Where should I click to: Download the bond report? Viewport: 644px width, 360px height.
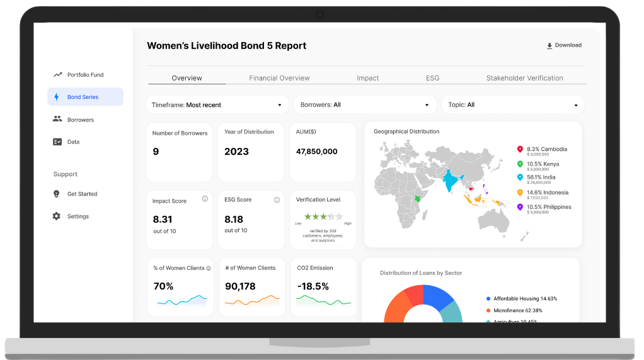click(564, 45)
